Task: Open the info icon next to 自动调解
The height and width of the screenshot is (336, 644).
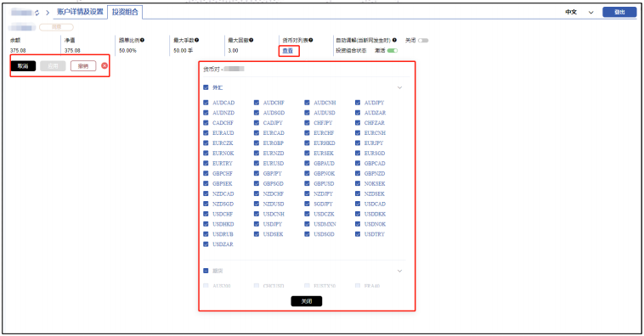Action: 394,40
